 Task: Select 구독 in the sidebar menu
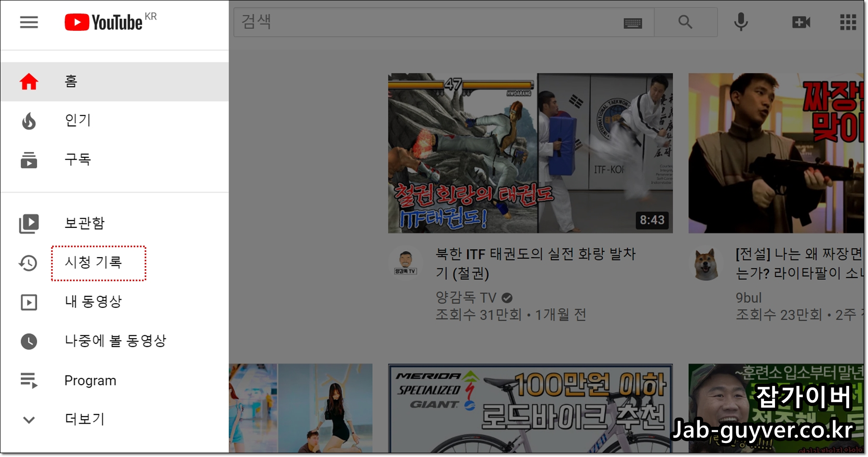pos(114,160)
